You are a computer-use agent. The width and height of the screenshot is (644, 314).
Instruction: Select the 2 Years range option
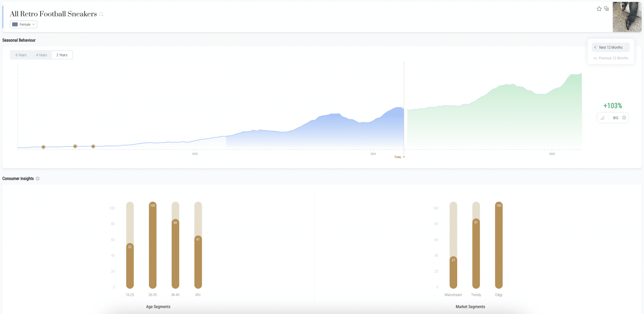62,55
